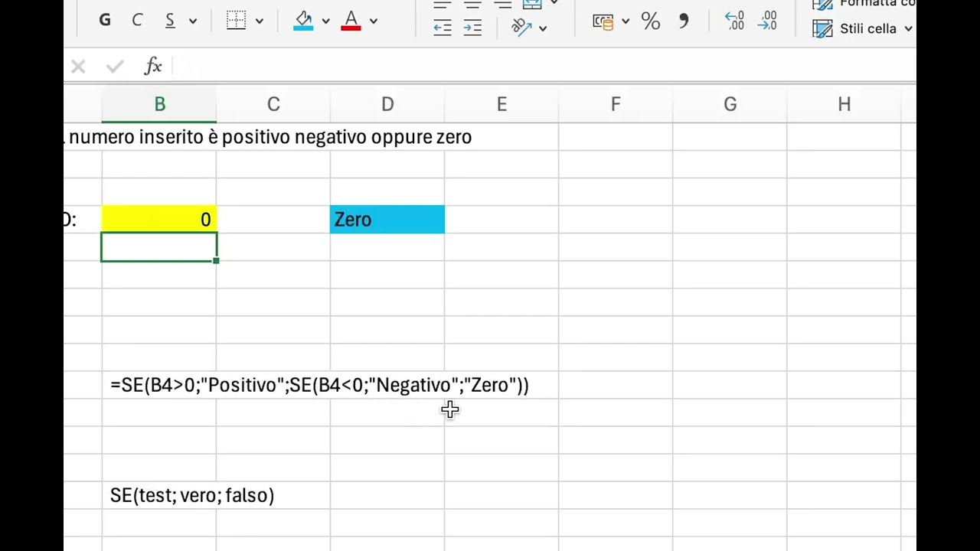This screenshot has height=551, width=980.
Task: Select blue cell showing Zero
Action: pyautogui.click(x=387, y=220)
